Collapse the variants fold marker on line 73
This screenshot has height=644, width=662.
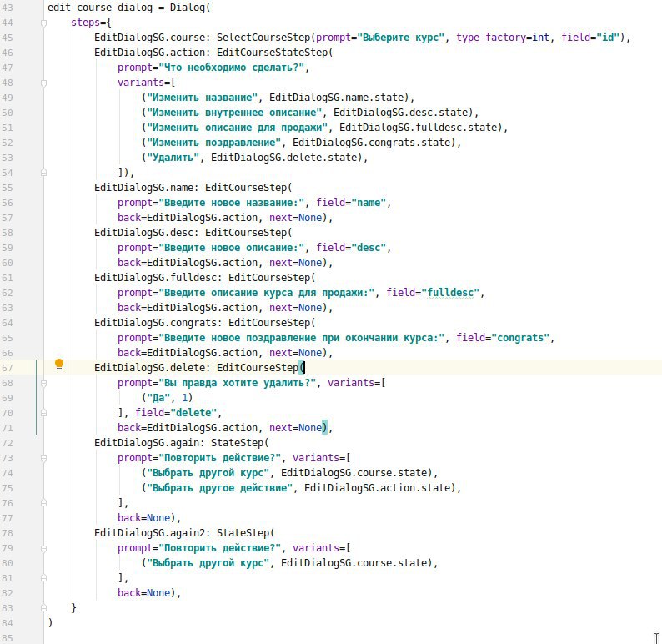pos(43,458)
